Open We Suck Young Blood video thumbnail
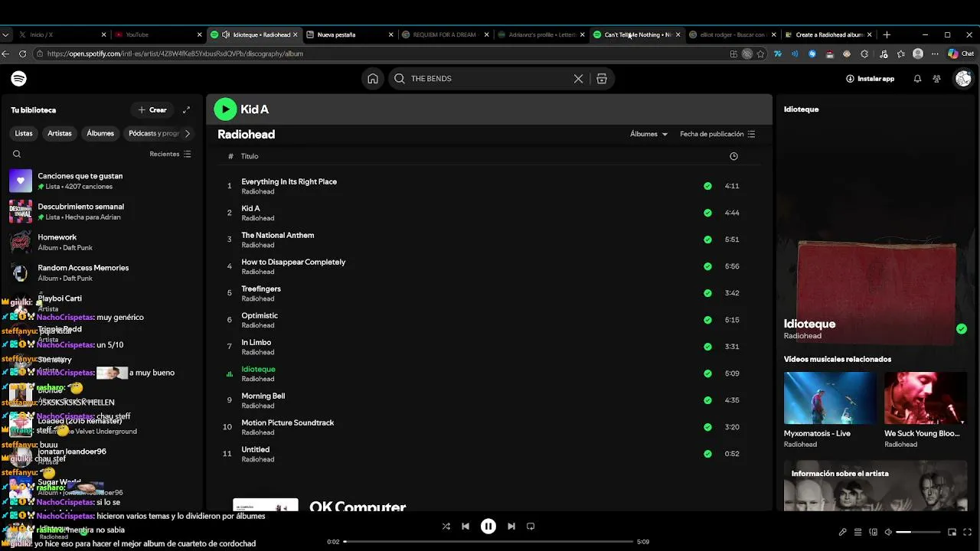 [926, 398]
